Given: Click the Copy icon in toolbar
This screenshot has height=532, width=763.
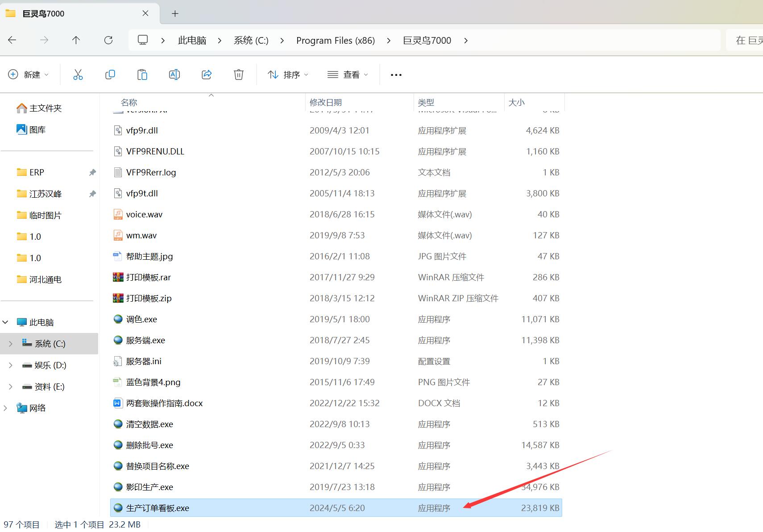Looking at the screenshot, I should click(110, 75).
